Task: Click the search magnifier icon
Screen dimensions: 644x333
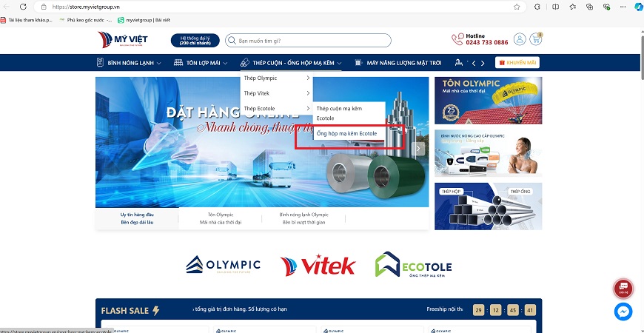Action: click(232, 41)
